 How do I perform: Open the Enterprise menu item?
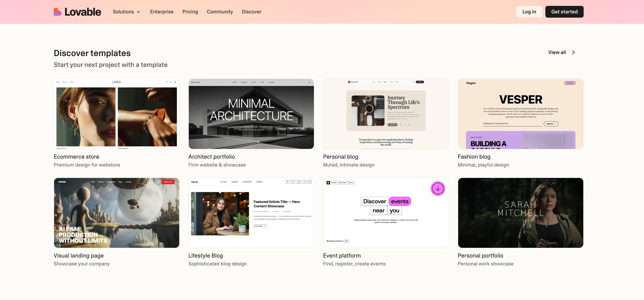point(162,12)
